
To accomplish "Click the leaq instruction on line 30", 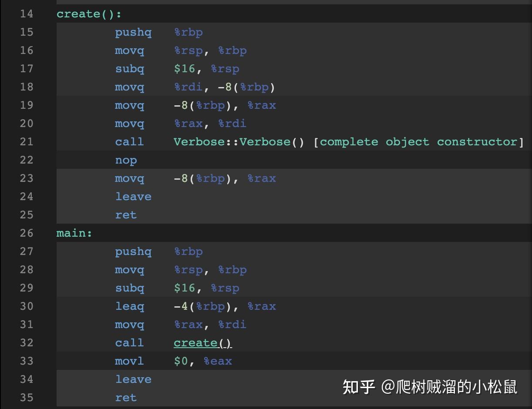I will pos(130,306).
